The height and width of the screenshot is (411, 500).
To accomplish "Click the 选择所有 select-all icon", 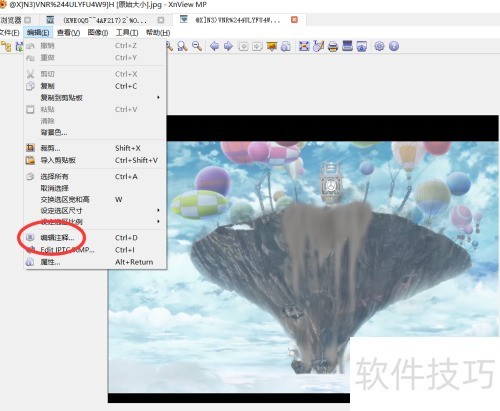I will click(30, 177).
